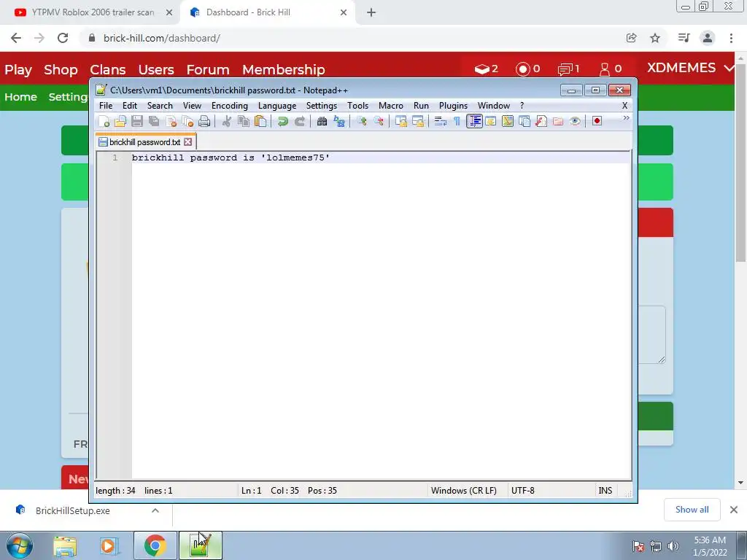Click the Find binoculars icon
This screenshot has width=747, height=560.
(322, 122)
